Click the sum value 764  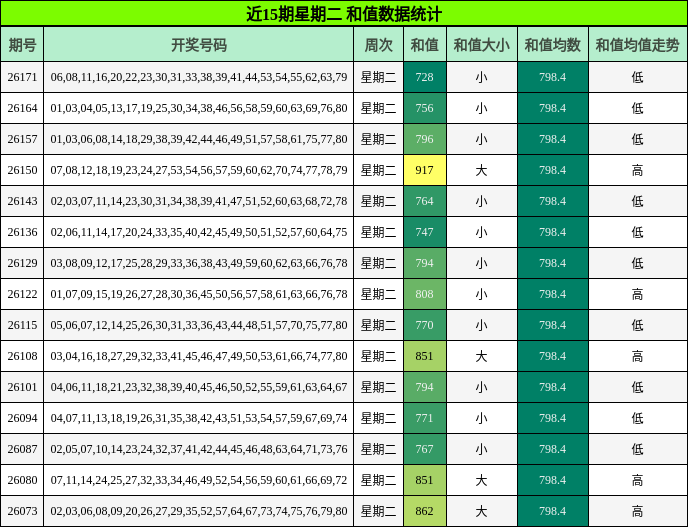coord(424,201)
